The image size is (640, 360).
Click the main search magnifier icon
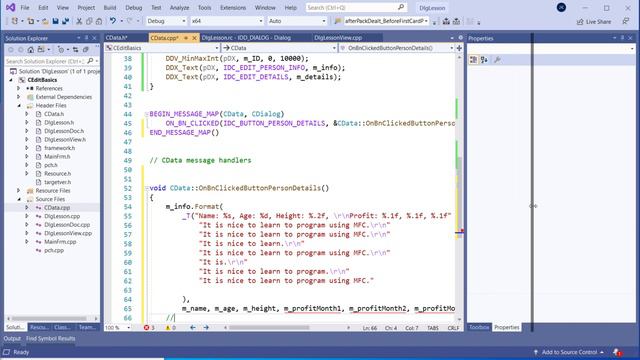[x=401, y=7]
